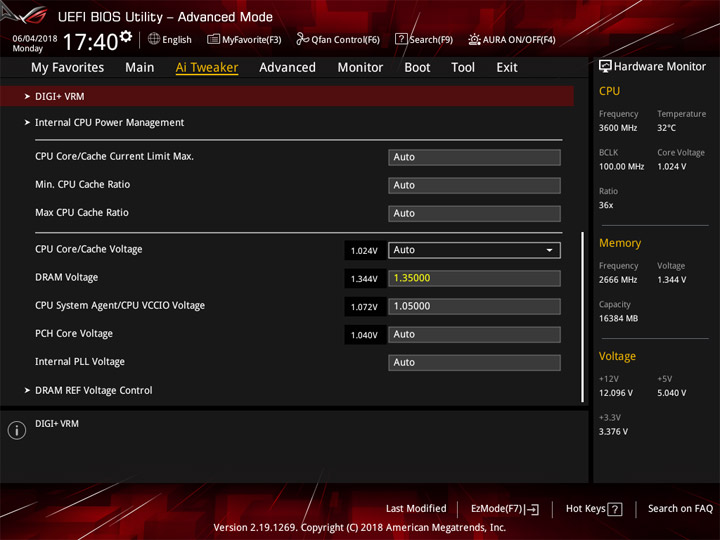This screenshot has width=720, height=540.
Task: Click the 17:40 clock display
Action: point(90,42)
